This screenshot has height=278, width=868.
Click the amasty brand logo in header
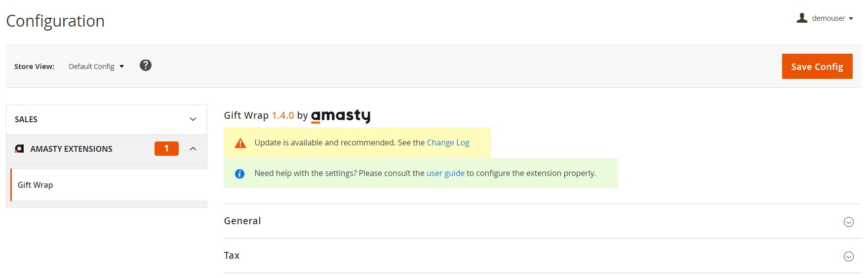point(341,116)
